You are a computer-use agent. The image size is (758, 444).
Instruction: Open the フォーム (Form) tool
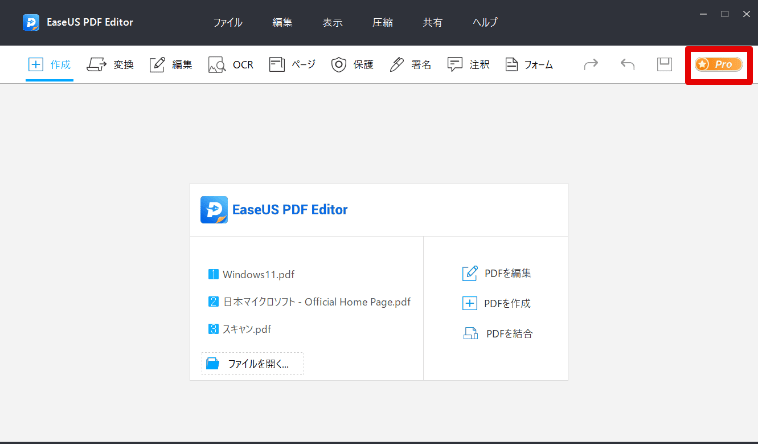tap(529, 64)
